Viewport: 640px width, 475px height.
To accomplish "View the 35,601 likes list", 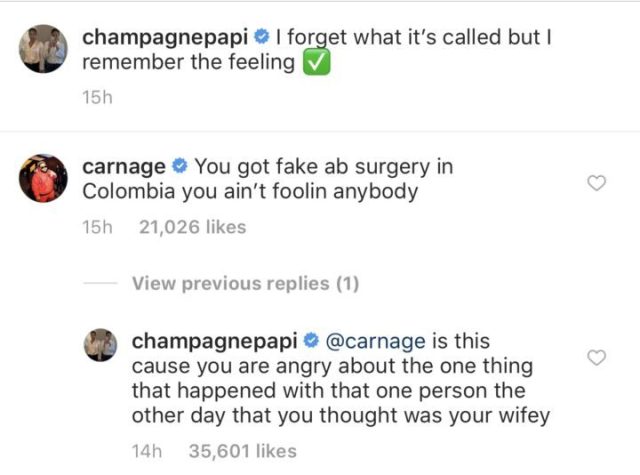I will point(241,451).
